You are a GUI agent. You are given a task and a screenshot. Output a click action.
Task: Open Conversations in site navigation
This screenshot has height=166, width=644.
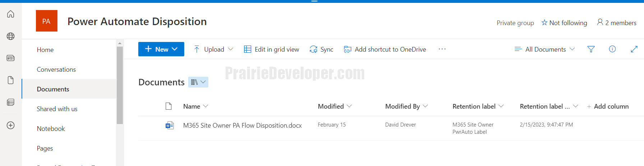tap(56, 70)
